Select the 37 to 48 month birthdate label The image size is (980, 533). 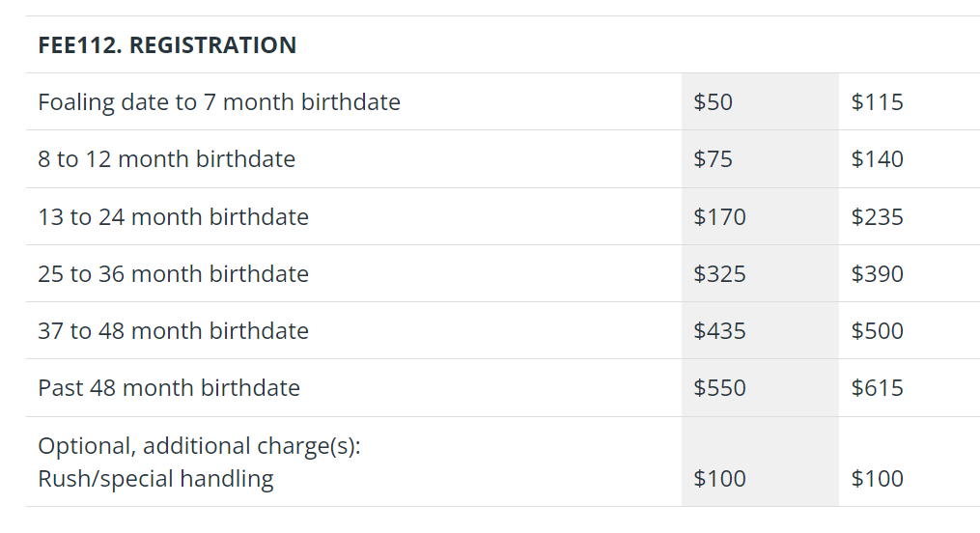click(x=173, y=330)
